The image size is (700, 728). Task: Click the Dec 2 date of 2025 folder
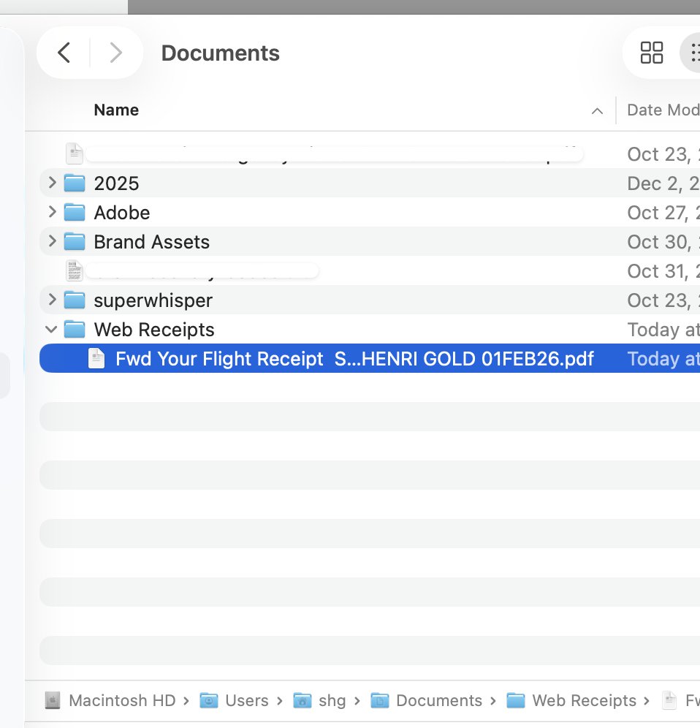pos(663,183)
